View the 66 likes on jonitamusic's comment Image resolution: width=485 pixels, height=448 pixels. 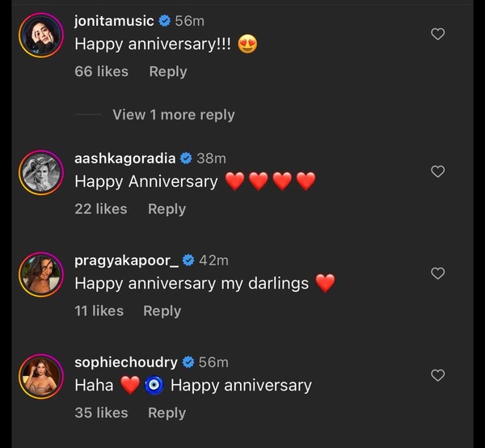(x=101, y=71)
